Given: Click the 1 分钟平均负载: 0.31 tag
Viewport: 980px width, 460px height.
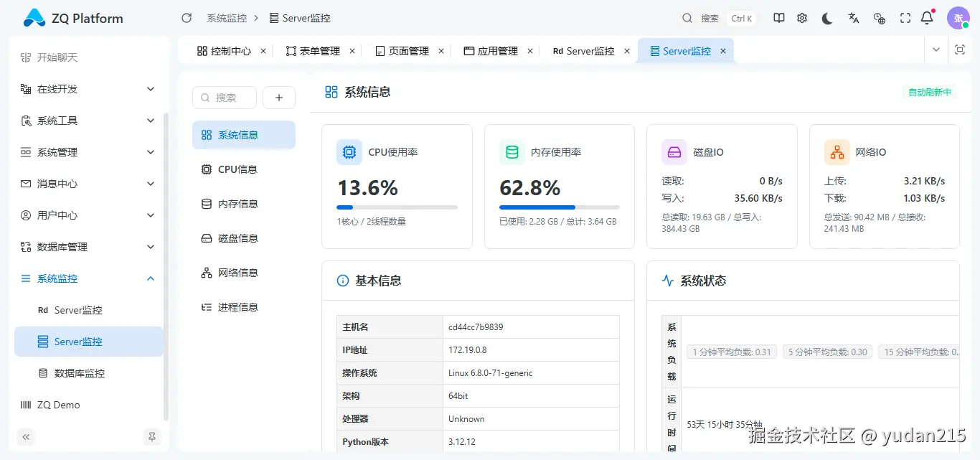Looking at the screenshot, I should click(732, 352).
